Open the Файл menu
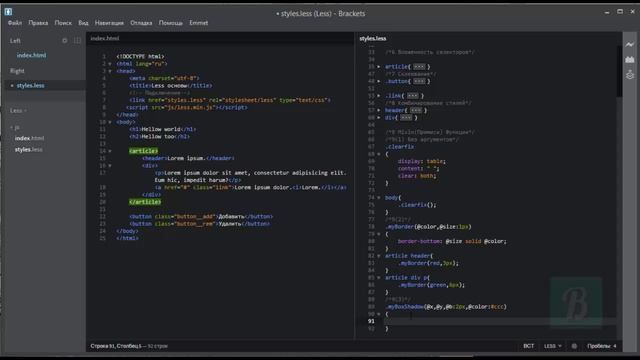Screen dimensions: 640x360 coord(15,23)
